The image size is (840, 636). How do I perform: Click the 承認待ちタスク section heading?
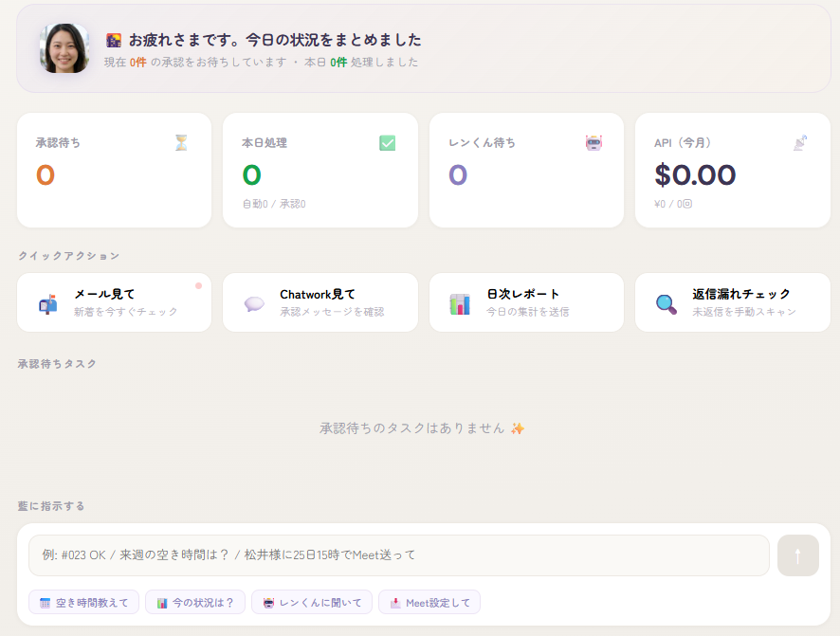click(57, 364)
